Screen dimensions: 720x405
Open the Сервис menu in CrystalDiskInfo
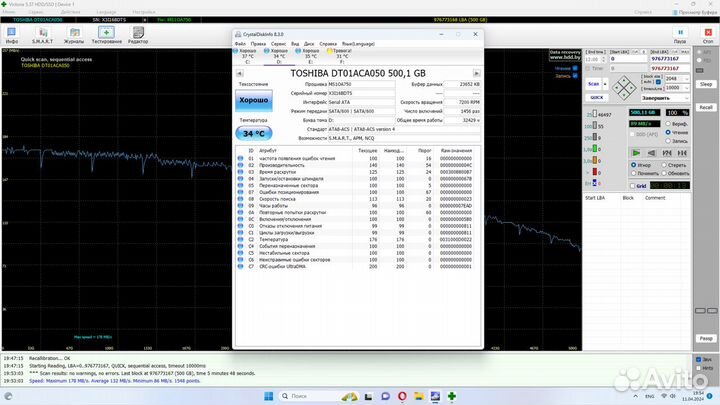(278, 44)
